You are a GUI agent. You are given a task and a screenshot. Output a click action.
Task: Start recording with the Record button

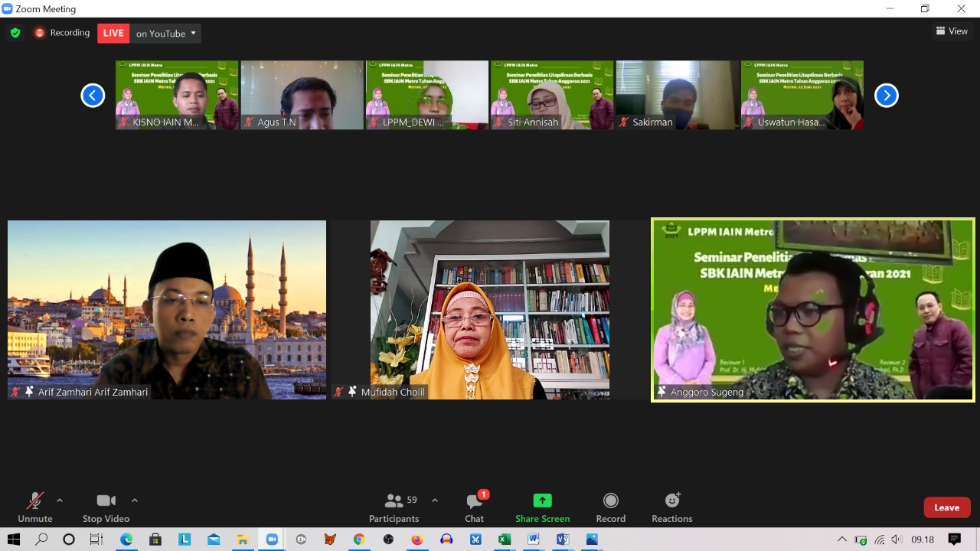[x=610, y=507]
